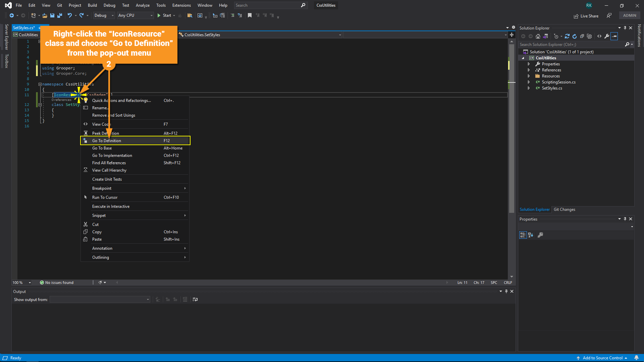
Task: Click Solution Explorer Refresh icon
Action: coord(575,36)
